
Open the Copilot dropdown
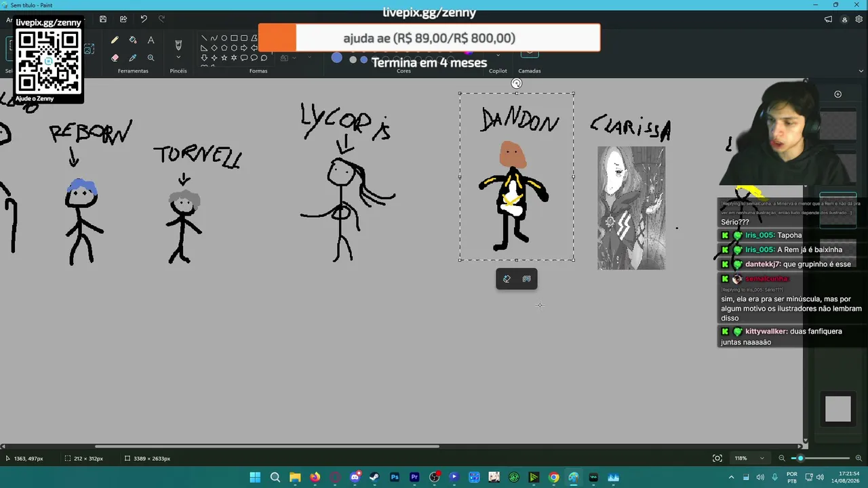coord(498,56)
